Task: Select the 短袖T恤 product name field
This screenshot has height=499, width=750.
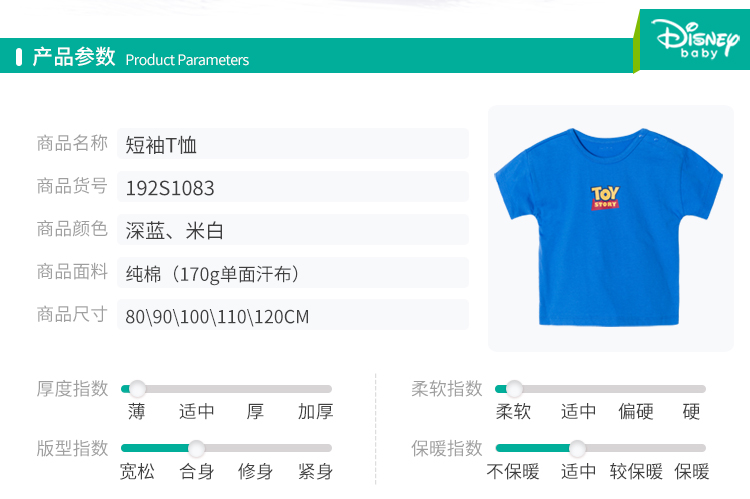Action: (x=293, y=144)
